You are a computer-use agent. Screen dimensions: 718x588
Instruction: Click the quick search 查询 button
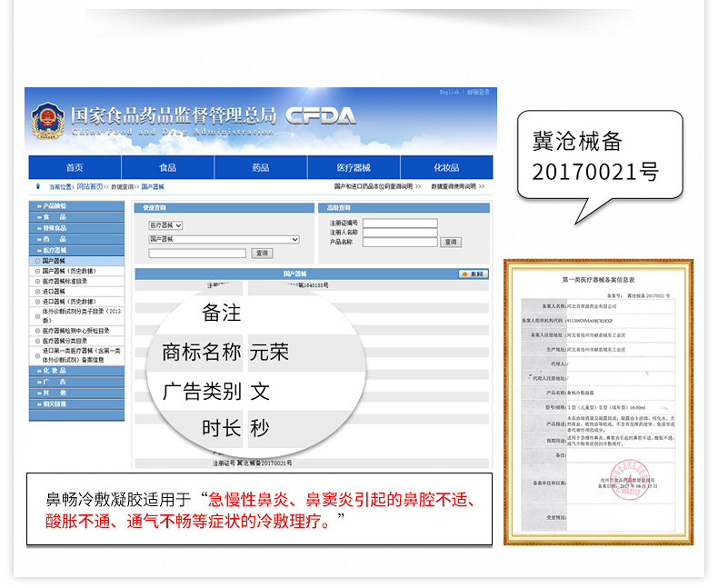click(x=262, y=254)
